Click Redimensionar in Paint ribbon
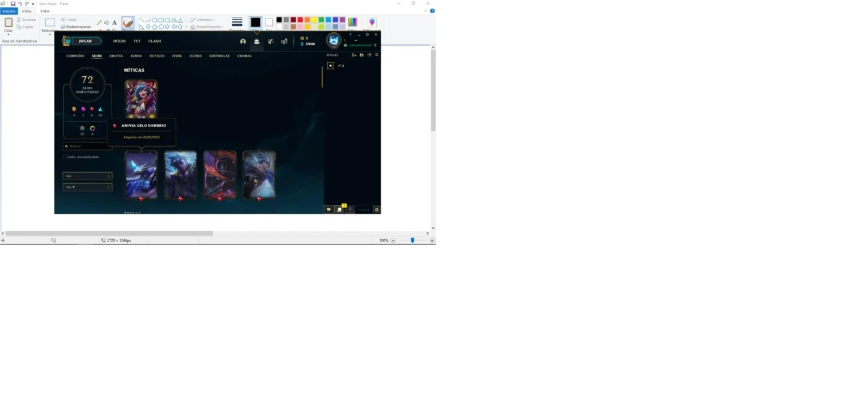 pos(76,27)
